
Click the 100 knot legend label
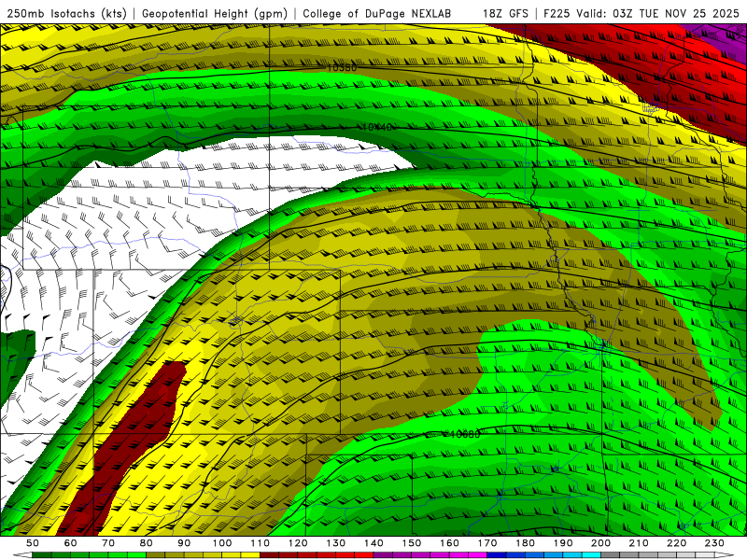click(222, 543)
